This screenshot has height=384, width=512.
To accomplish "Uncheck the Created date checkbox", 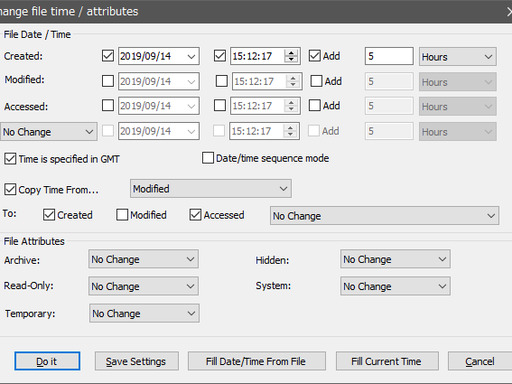I will click(x=108, y=56).
